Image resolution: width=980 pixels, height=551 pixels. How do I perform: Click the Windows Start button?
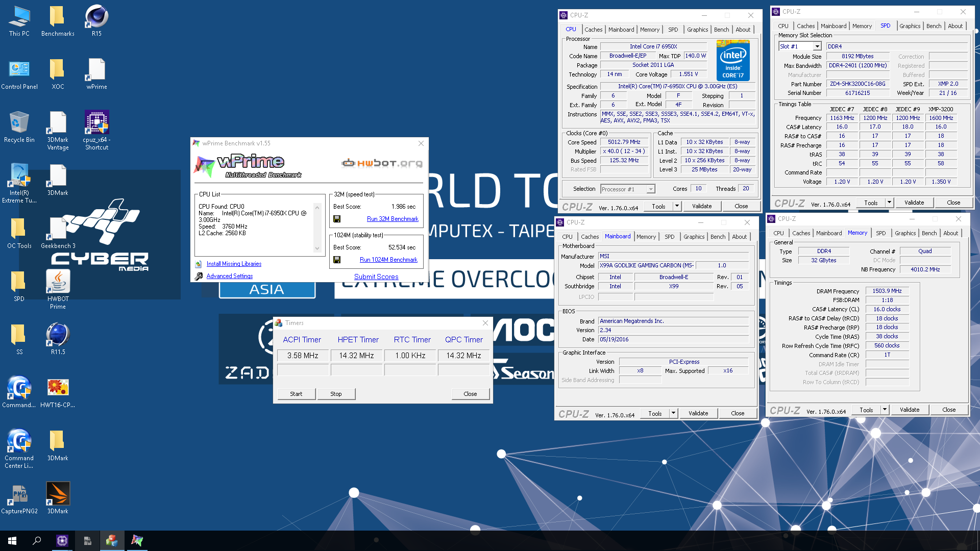[x=12, y=541]
